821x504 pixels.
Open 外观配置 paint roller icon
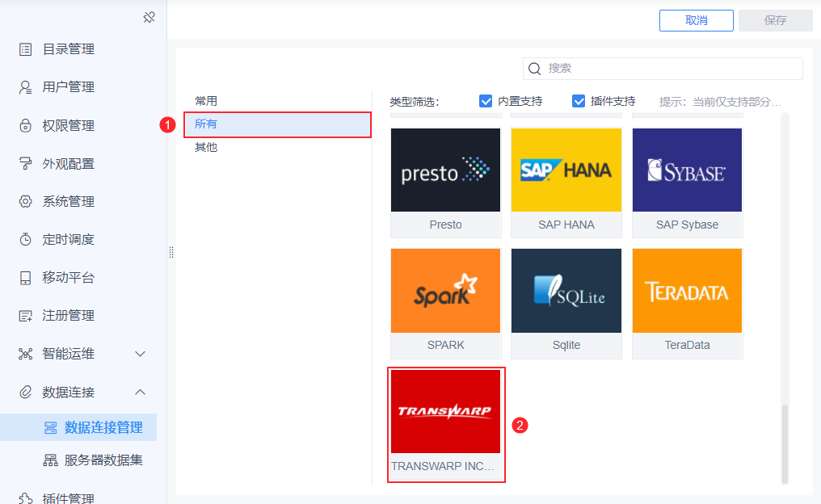25,163
